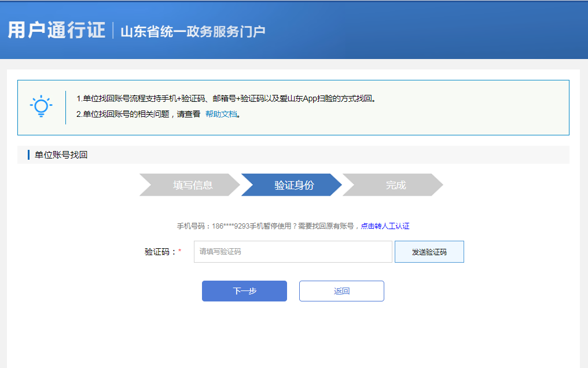Click the red required asterisk
The width and height of the screenshot is (588, 368).
coord(180,252)
